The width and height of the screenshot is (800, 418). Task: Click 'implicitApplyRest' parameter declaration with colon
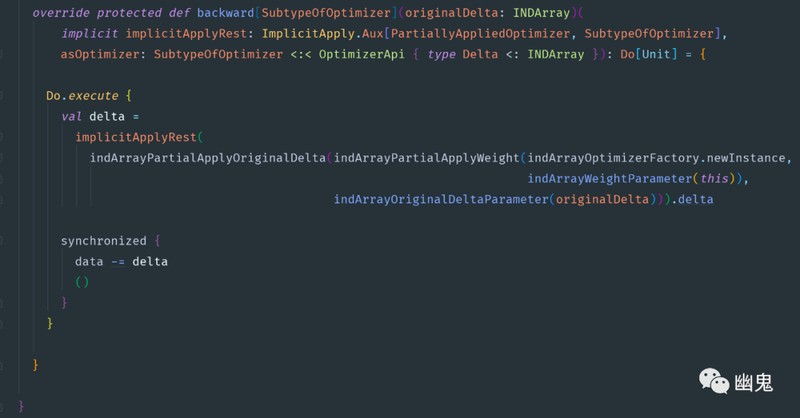click(x=189, y=34)
